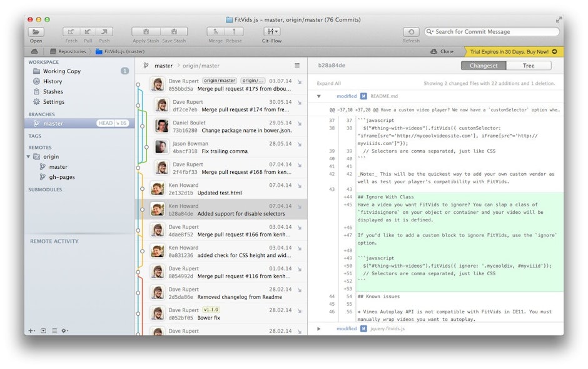Click the arrow icon on the 30.05.14 commit

300,103
